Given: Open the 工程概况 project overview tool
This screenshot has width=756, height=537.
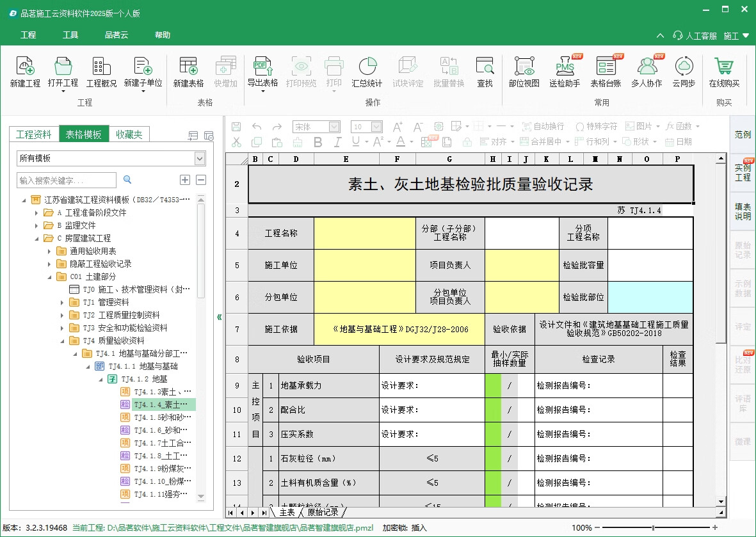Looking at the screenshot, I should coord(101,66).
